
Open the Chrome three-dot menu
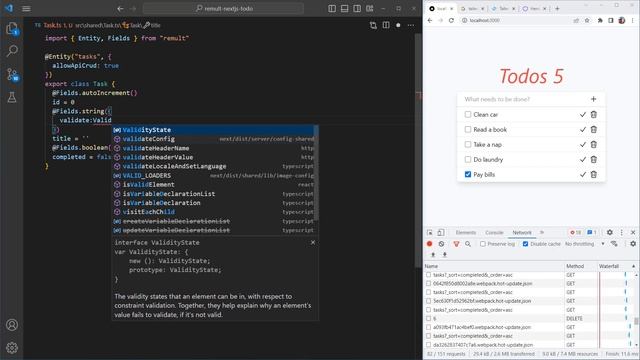point(633,20)
